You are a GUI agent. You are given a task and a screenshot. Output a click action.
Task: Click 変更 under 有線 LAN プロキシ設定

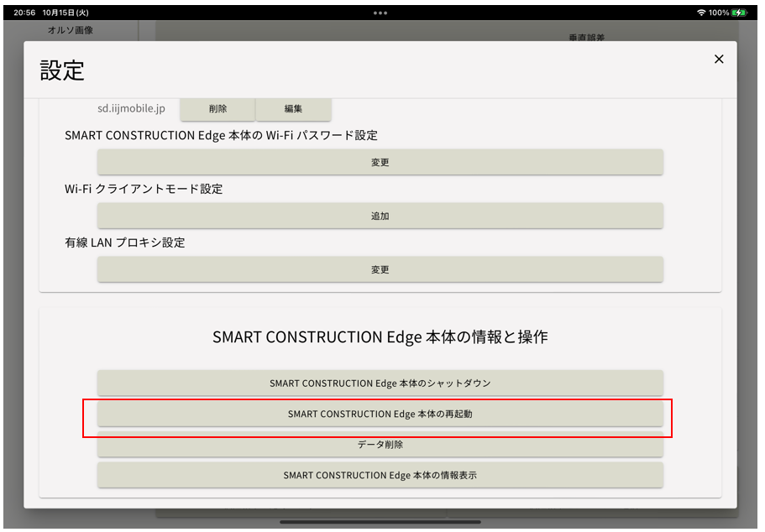[x=380, y=269]
